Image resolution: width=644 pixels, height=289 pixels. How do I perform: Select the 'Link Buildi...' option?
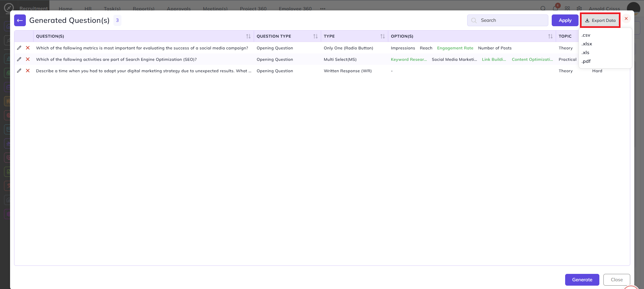pos(494,59)
